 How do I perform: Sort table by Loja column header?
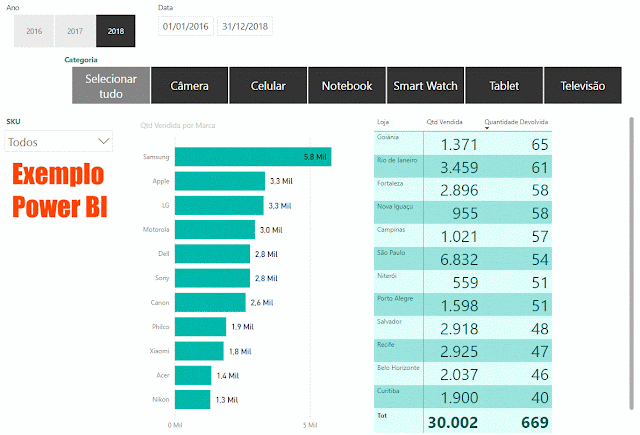[383, 122]
